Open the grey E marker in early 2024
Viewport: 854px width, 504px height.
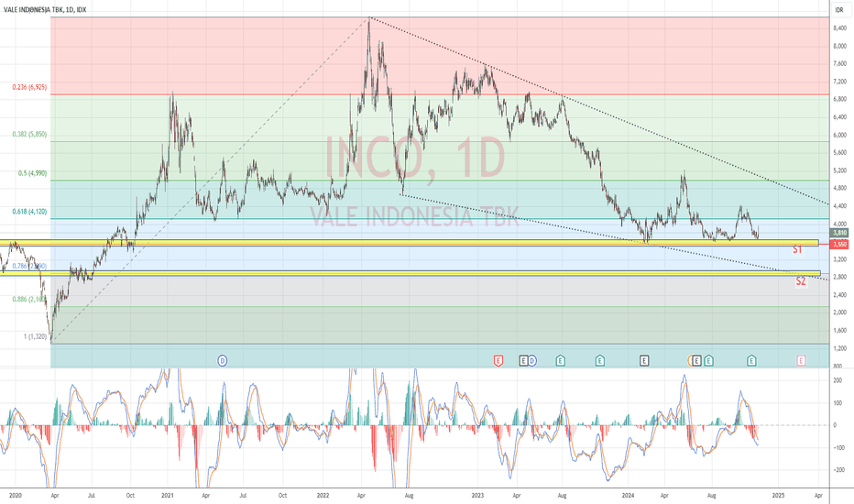pyautogui.click(x=644, y=360)
